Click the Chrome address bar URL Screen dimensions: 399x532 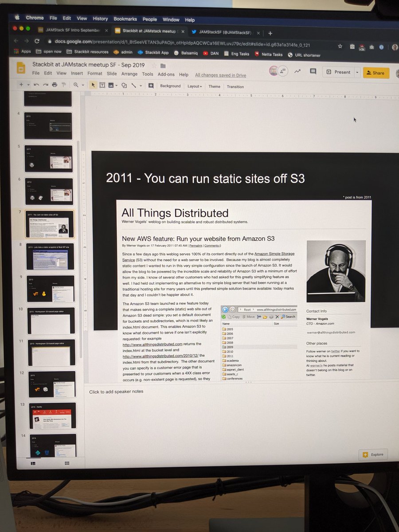182,43
